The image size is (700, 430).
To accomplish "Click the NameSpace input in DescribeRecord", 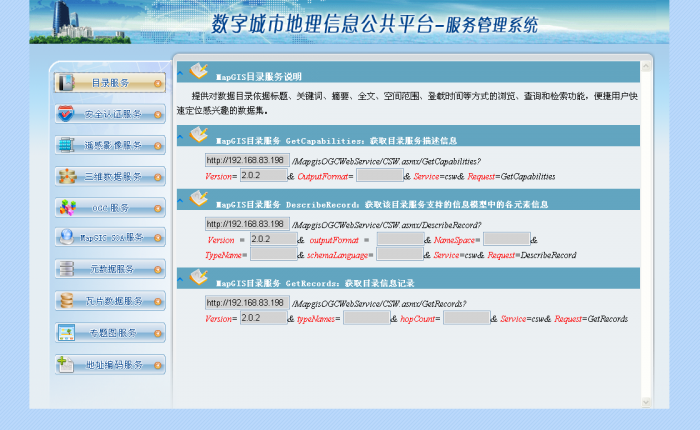I will pos(506,240).
